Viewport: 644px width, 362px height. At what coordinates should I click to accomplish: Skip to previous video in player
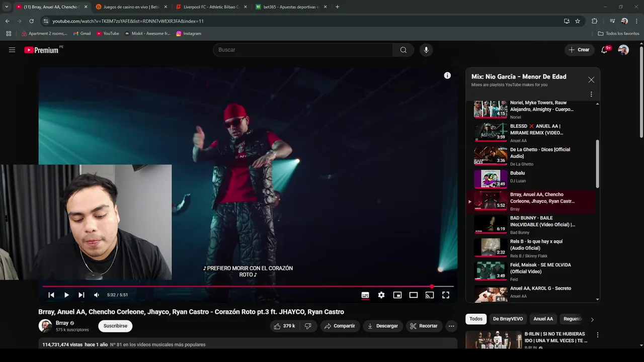pos(51,295)
